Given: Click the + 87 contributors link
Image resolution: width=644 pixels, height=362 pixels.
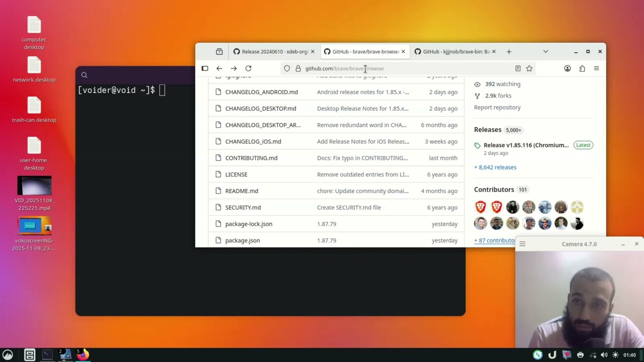Looking at the screenshot, I should (495, 240).
